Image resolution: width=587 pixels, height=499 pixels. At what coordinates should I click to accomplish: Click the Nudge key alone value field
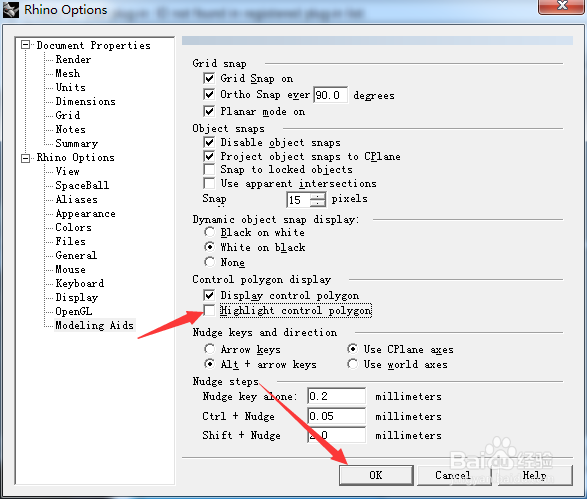point(336,396)
